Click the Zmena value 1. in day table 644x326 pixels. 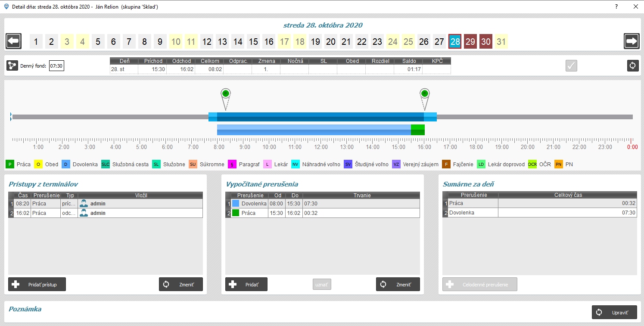click(x=266, y=69)
